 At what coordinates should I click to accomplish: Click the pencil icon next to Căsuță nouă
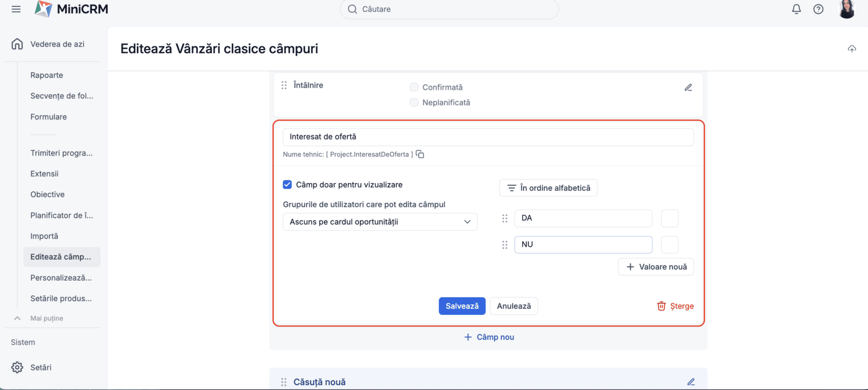(x=691, y=382)
